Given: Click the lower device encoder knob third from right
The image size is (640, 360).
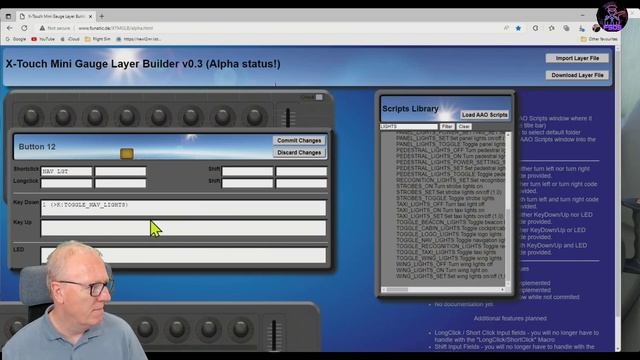Looking at the screenshot, I should pyautogui.click(x=177, y=329).
